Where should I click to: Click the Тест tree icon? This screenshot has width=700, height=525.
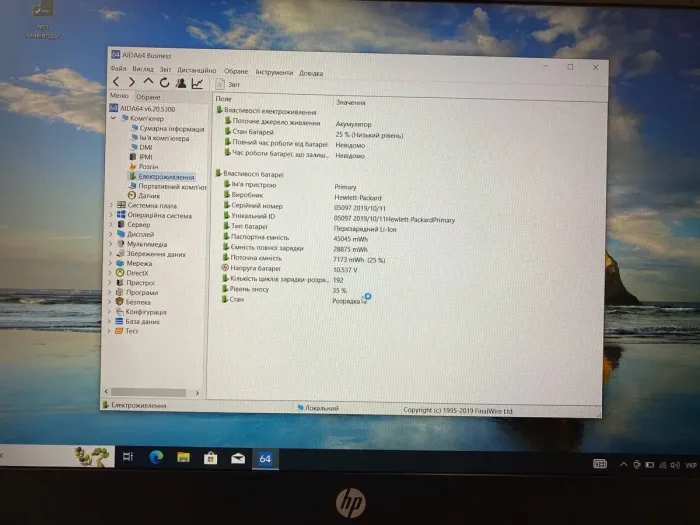point(119,331)
